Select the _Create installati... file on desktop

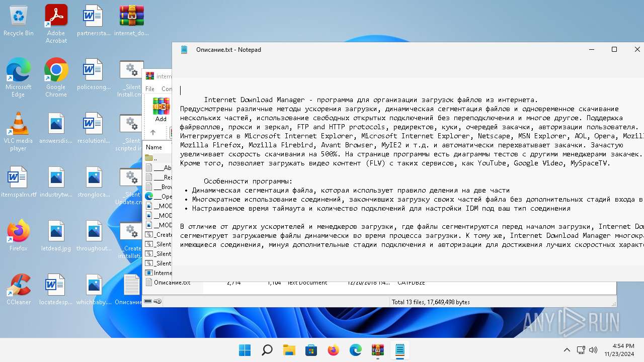pyautogui.click(x=131, y=239)
